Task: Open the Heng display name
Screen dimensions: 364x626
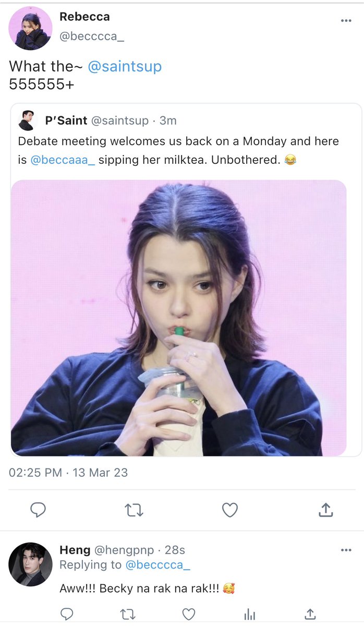Action: (x=75, y=550)
